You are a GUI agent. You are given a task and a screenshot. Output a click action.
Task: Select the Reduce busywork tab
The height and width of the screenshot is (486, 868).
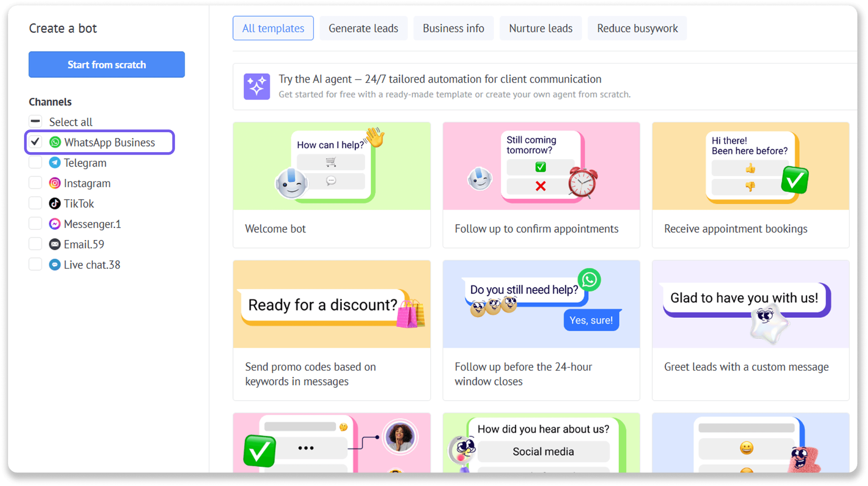point(637,28)
